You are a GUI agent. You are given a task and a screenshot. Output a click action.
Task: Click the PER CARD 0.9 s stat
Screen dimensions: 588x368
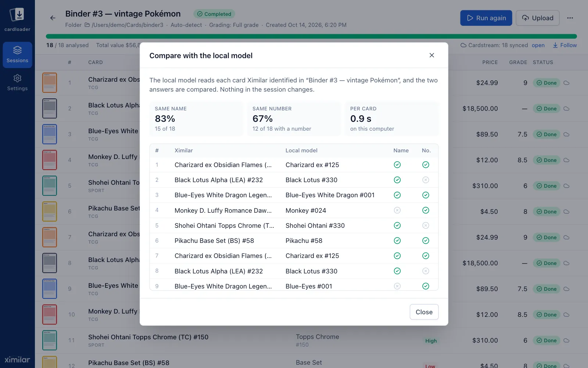pyautogui.click(x=392, y=119)
